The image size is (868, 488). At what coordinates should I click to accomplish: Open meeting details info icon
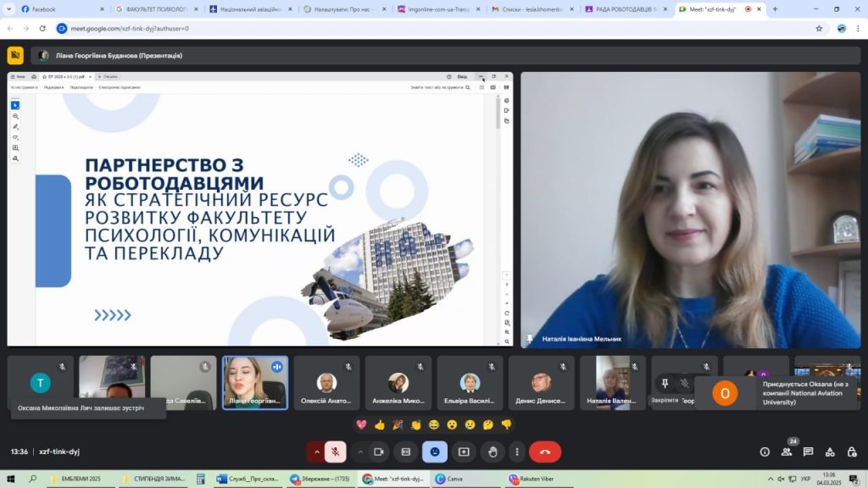click(765, 452)
